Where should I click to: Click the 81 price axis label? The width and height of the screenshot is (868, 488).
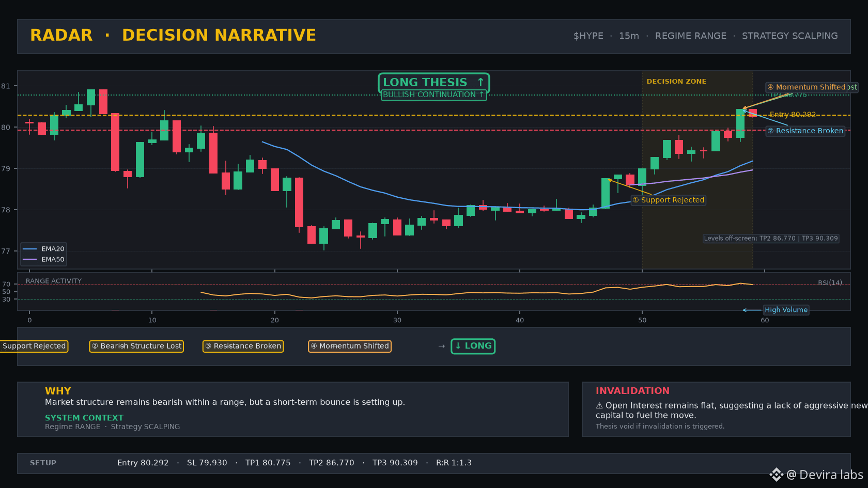(6, 86)
